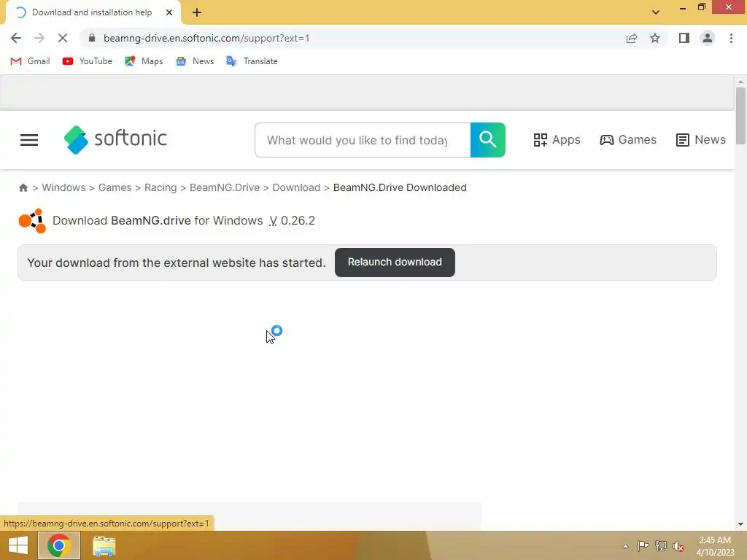Image resolution: width=747 pixels, height=560 pixels.
Task: Go to Racing breadcrumb
Action: pyautogui.click(x=160, y=187)
